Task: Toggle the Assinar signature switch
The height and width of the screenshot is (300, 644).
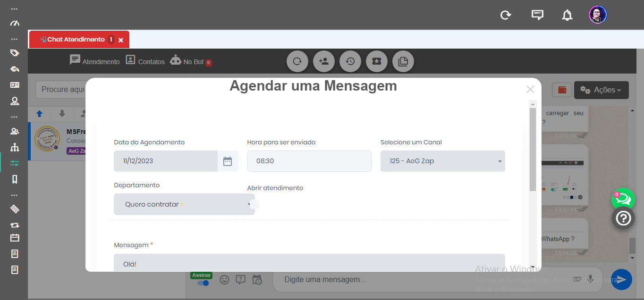Action: [x=203, y=283]
